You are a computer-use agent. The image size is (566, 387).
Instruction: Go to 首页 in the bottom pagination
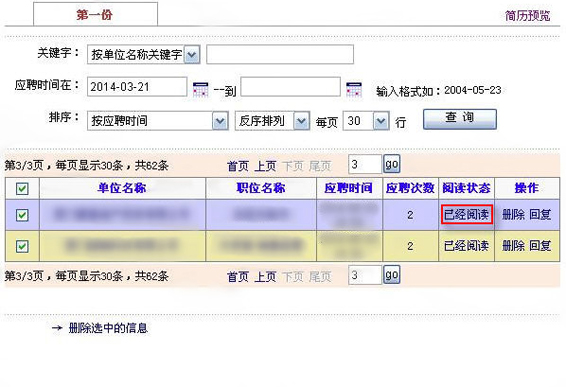[238, 277]
